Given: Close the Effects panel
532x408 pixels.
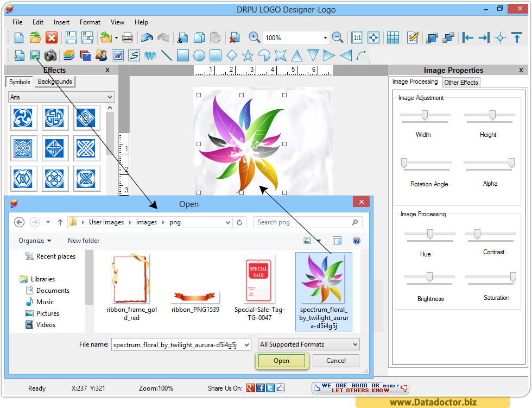Looking at the screenshot, I should [107, 70].
